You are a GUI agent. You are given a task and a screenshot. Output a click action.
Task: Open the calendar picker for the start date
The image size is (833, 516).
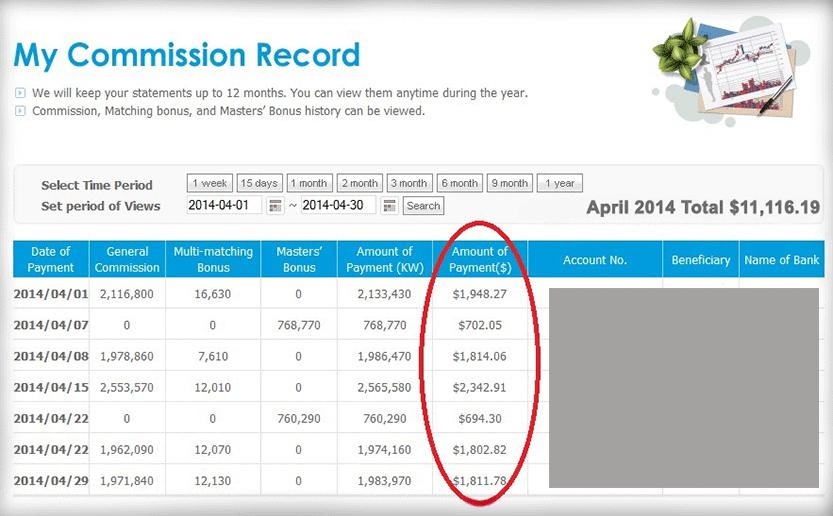(275, 206)
